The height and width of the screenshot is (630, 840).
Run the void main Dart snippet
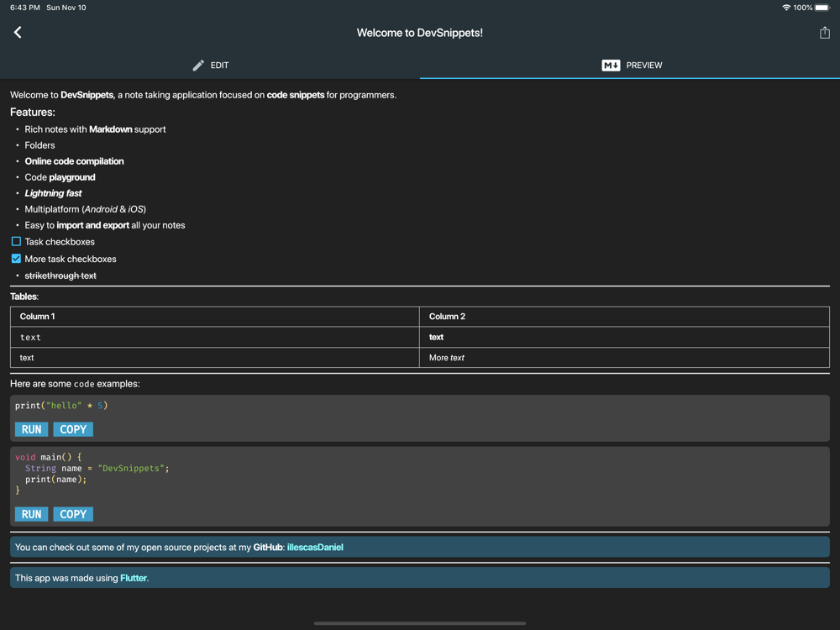click(x=32, y=514)
